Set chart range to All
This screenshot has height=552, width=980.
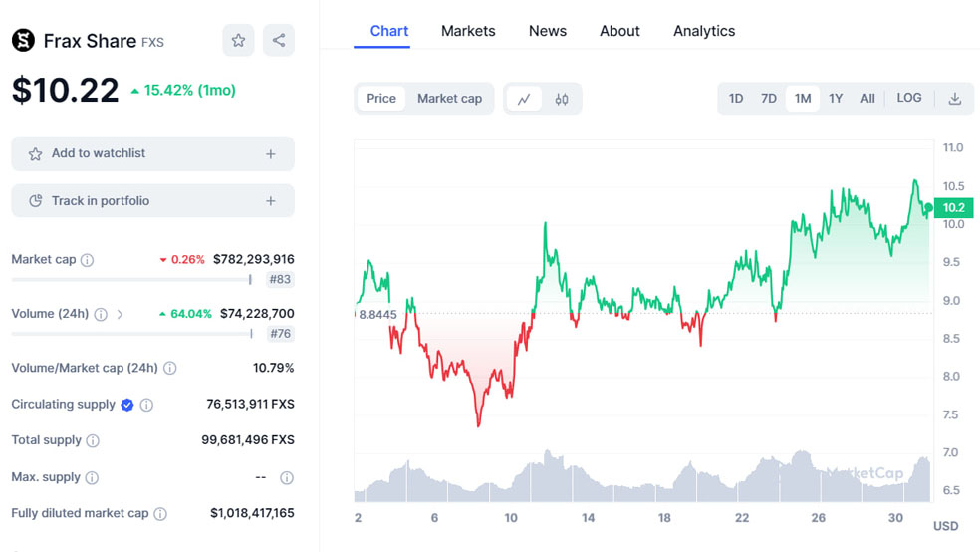[x=867, y=99]
